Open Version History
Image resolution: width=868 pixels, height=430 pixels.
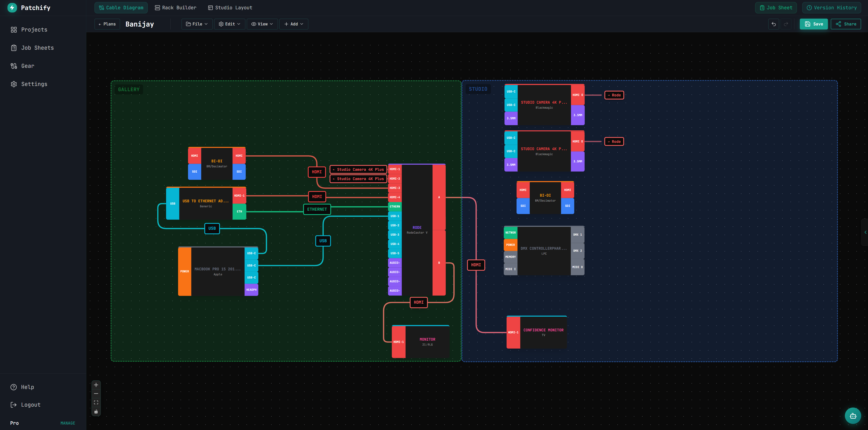pos(831,7)
